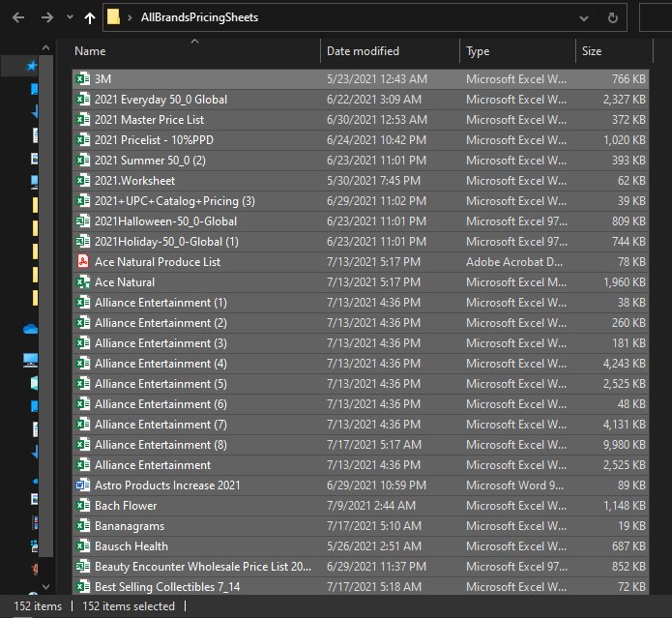672x618 pixels.
Task: Select This PC monitor icon in sidebar
Action: [30, 360]
